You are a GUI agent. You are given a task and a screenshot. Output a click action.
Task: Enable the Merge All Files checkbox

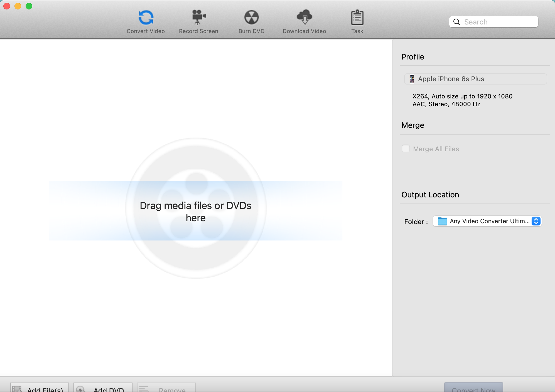[406, 149]
